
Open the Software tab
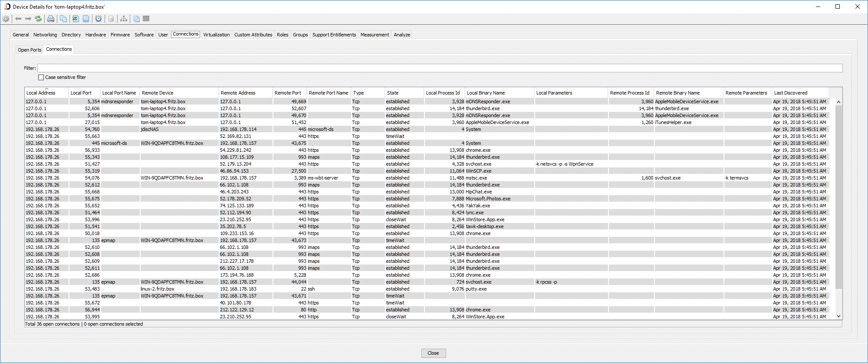[144, 35]
